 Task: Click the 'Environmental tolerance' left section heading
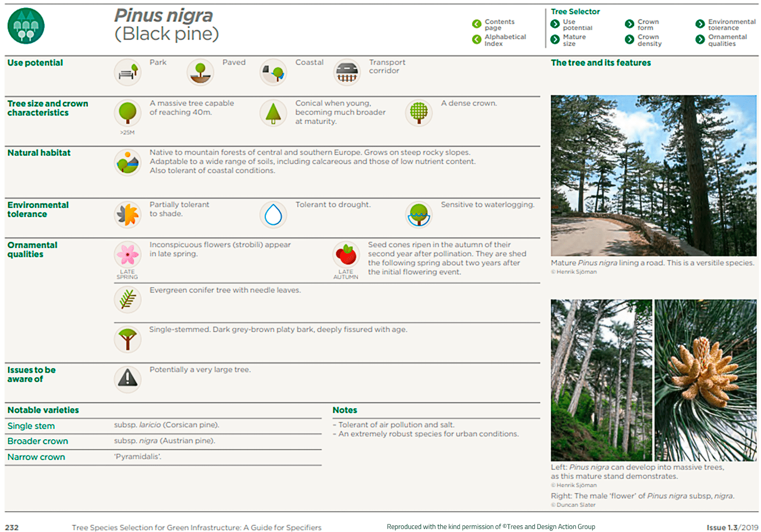(x=38, y=209)
